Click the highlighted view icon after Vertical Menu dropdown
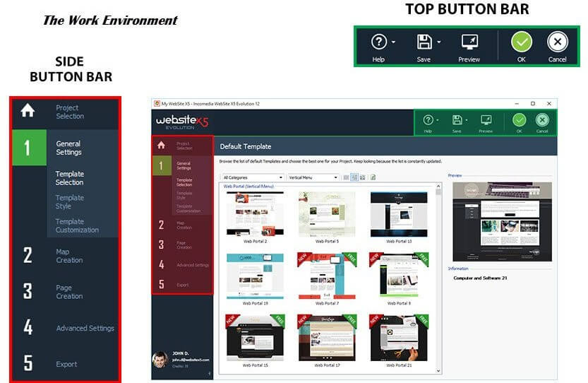 click(354, 177)
